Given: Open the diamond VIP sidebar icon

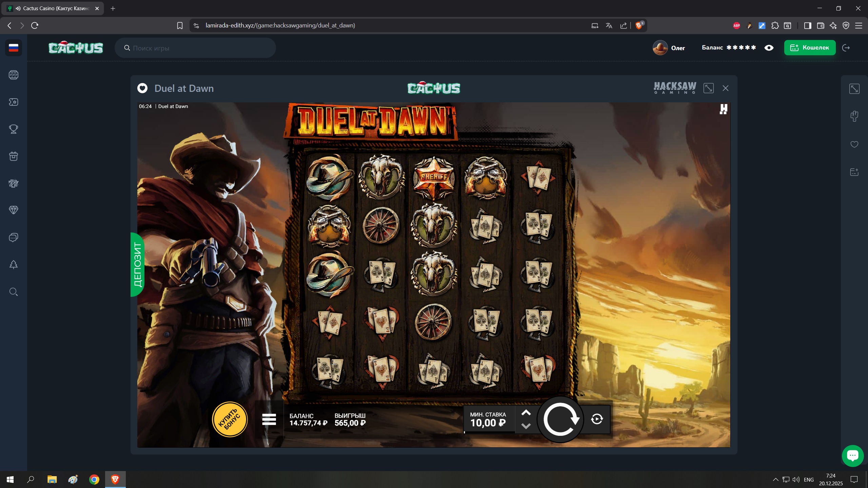Looking at the screenshot, I should 14,210.
